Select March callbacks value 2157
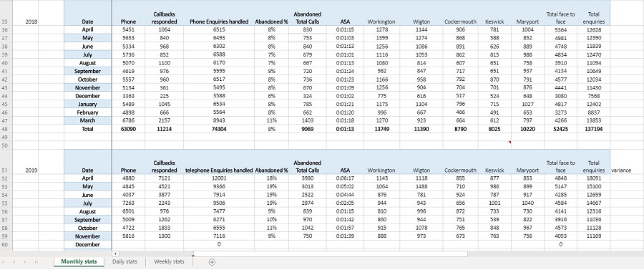The height and width of the screenshot is (270, 644). pyautogui.click(x=164, y=120)
